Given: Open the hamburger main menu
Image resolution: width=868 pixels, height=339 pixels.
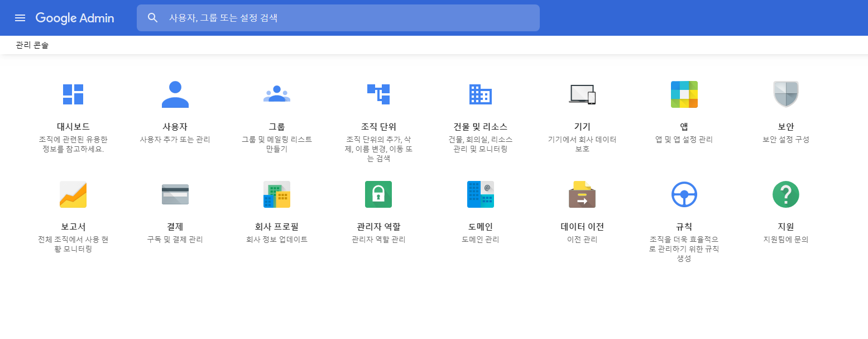Looking at the screenshot, I should coord(20,18).
